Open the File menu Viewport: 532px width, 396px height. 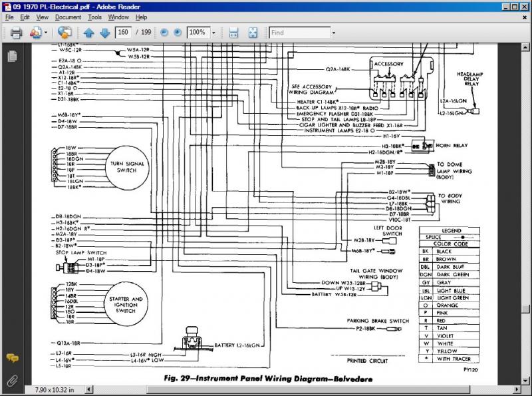9,17
